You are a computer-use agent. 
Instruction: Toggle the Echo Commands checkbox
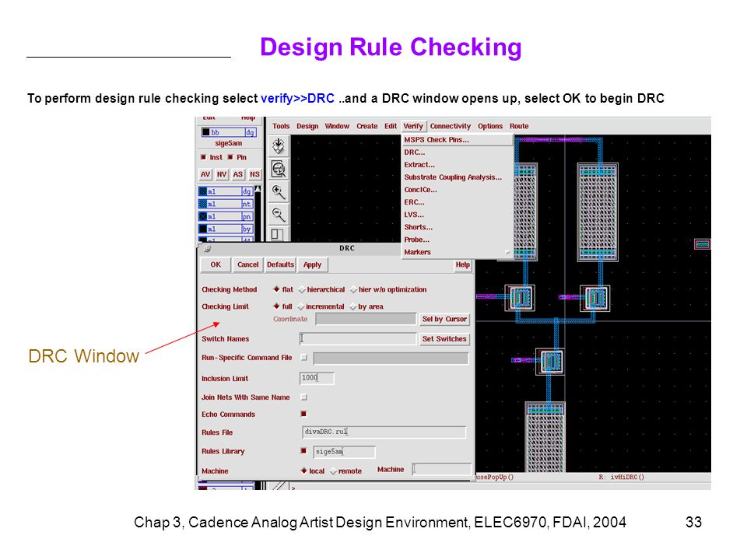(x=303, y=415)
